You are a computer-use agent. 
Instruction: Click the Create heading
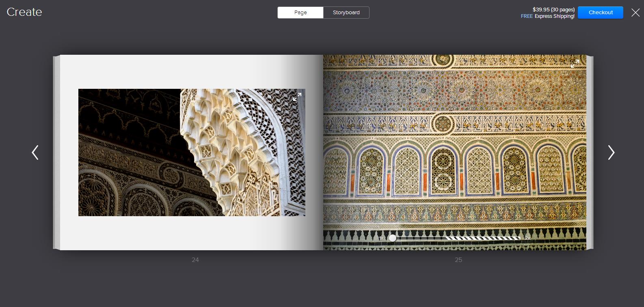[x=24, y=12]
